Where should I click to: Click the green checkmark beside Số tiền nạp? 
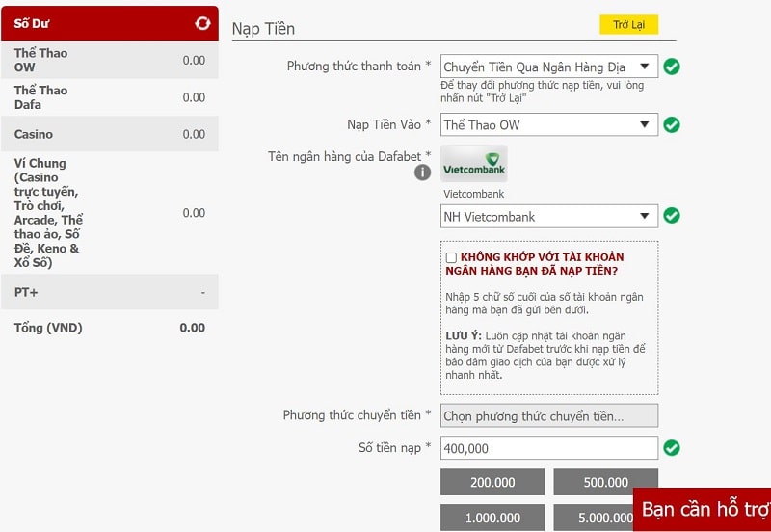tap(672, 448)
